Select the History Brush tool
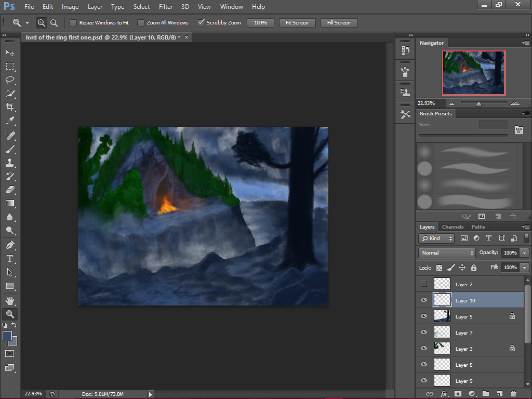Screen dimensions: 532x399 pyautogui.click(x=10, y=176)
